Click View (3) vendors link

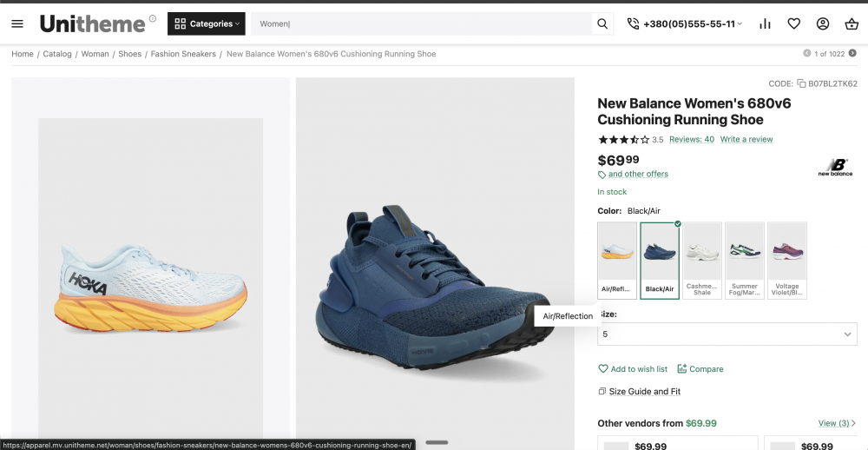(x=837, y=423)
